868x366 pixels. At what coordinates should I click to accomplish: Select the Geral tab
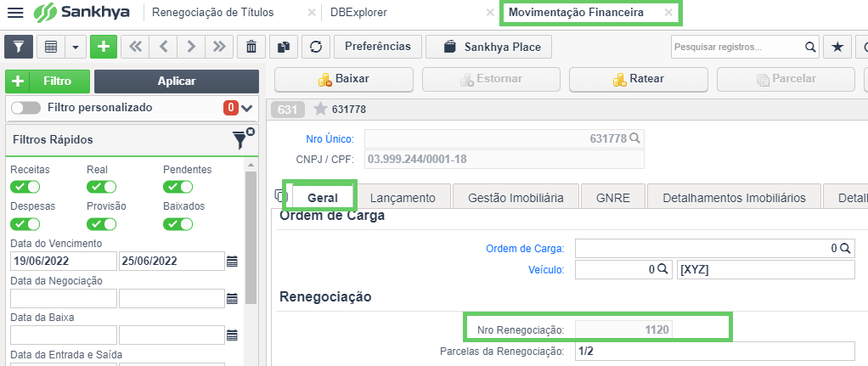[x=322, y=198]
